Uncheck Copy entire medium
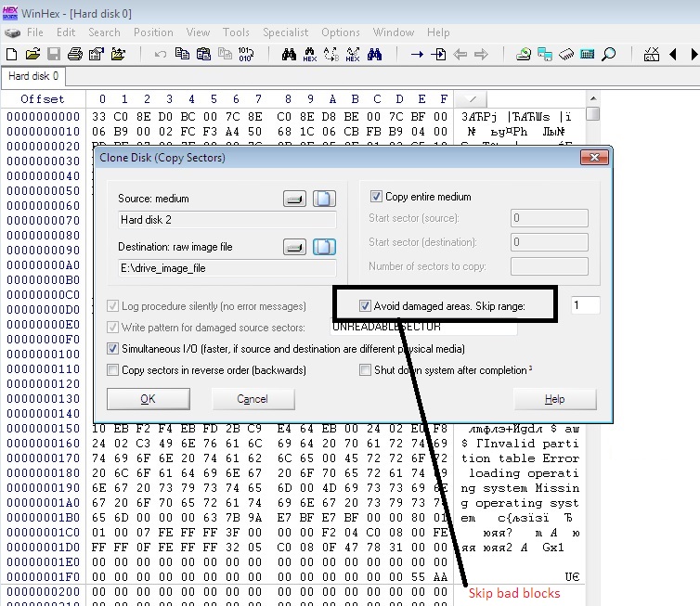700x606 pixels. pyautogui.click(x=376, y=197)
